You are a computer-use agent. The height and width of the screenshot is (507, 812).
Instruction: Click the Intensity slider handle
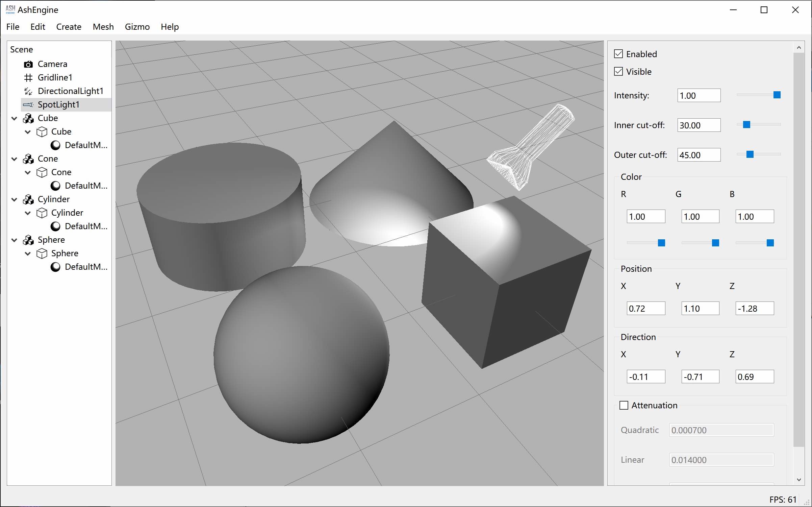(777, 95)
